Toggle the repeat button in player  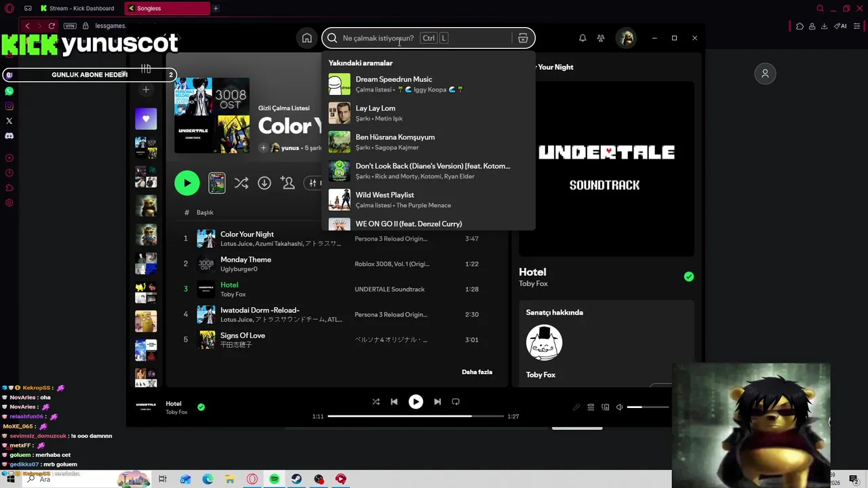[x=456, y=402]
